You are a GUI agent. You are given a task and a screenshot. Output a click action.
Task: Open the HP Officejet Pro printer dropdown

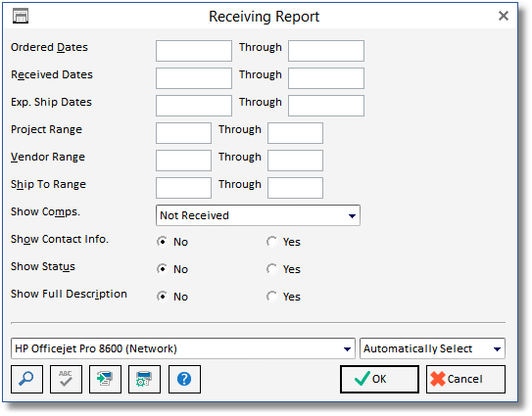coord(183,348)
